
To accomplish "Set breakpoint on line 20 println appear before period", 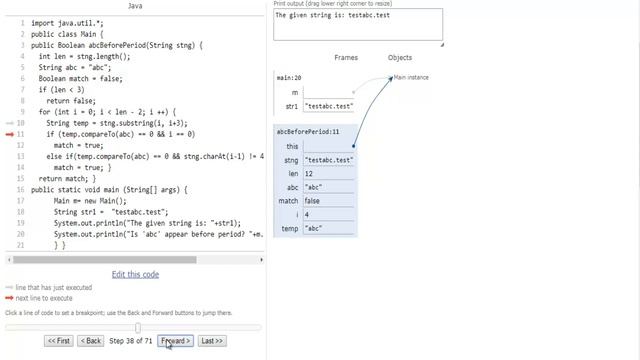I will (159, 234).
